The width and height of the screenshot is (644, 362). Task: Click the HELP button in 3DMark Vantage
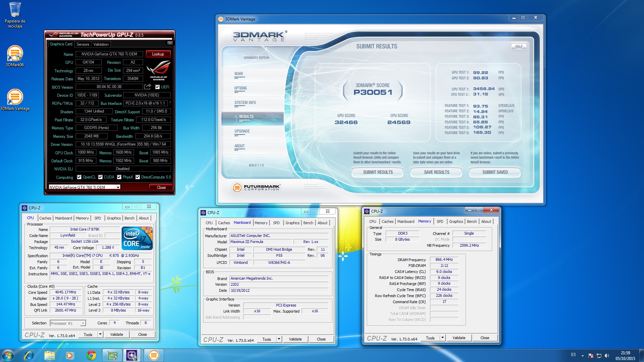pyautogui.click(x=519, y=46)
